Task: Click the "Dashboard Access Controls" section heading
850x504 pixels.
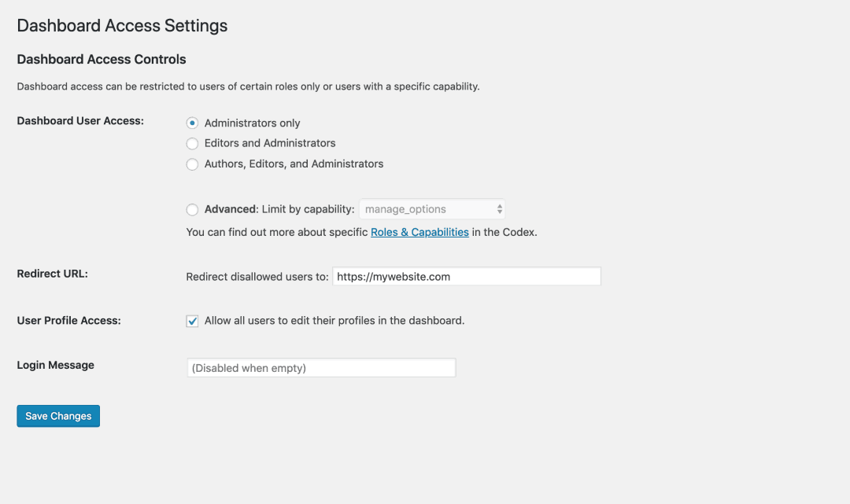Action: tap(102, 60)
